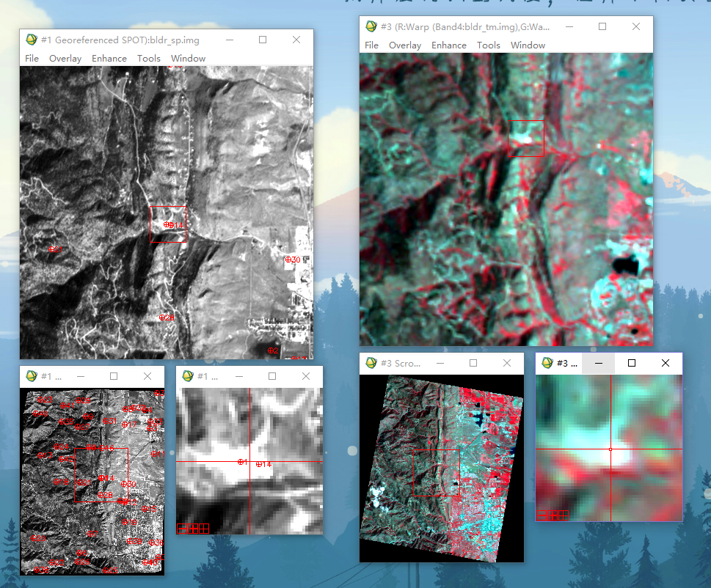Screen dimensions: 711x588
Task: Select GCP marker 40 in #1 scroll window
Action: pyautogui.click(x=41, y=414)
